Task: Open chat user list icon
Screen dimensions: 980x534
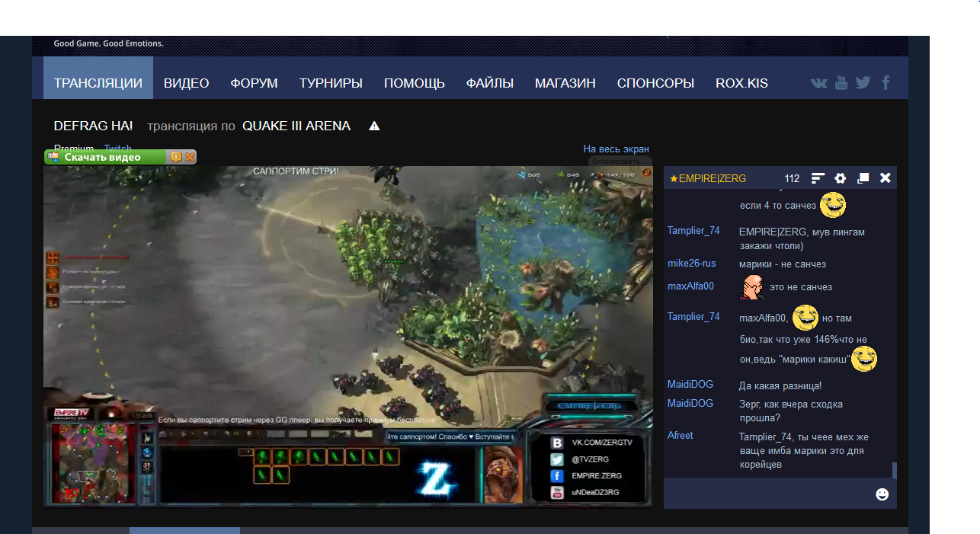Action: 818,178
